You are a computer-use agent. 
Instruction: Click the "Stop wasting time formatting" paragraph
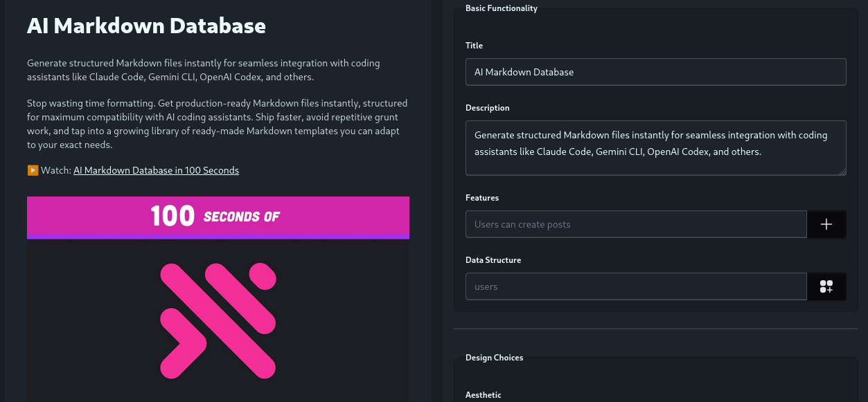(x=217, y=124)
